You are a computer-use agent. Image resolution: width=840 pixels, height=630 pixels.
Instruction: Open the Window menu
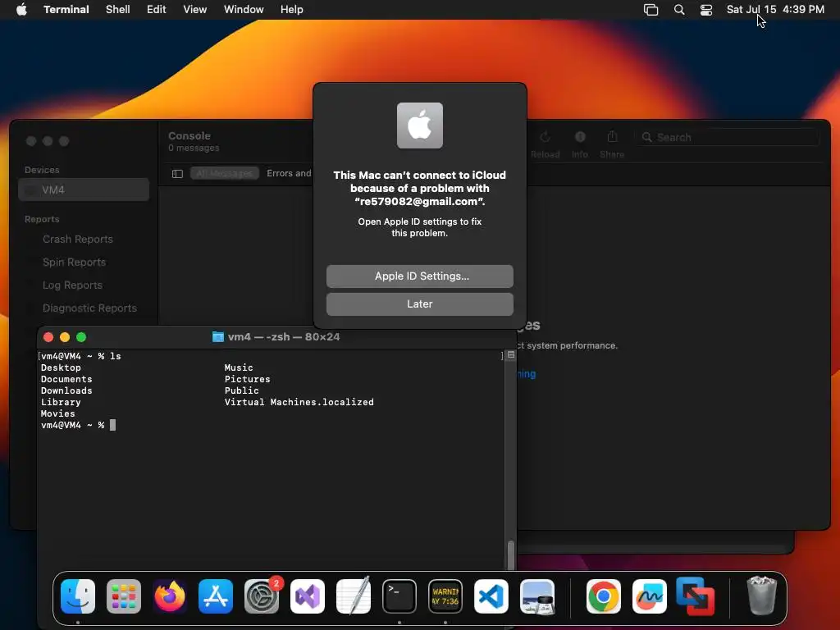pos(244,10)
